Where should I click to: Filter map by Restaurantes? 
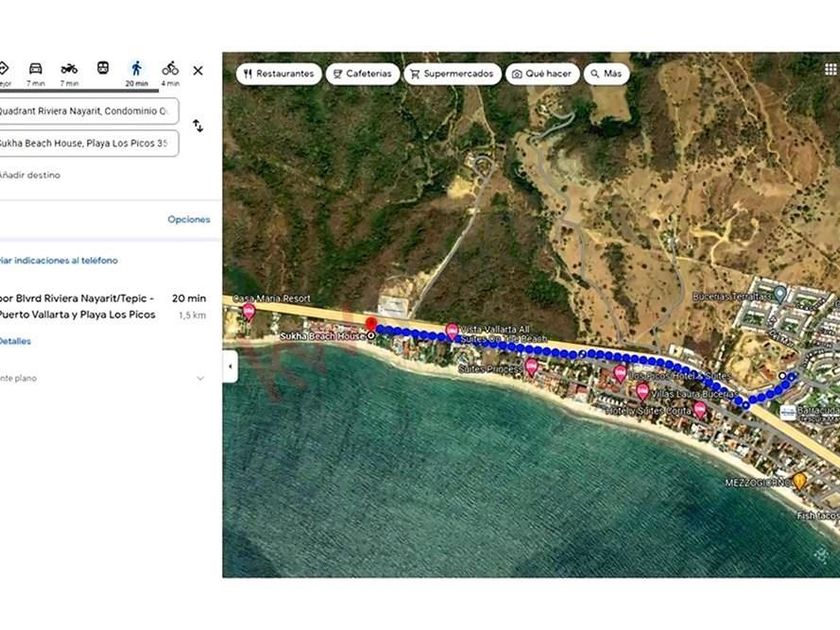click(x=279, y=74)
